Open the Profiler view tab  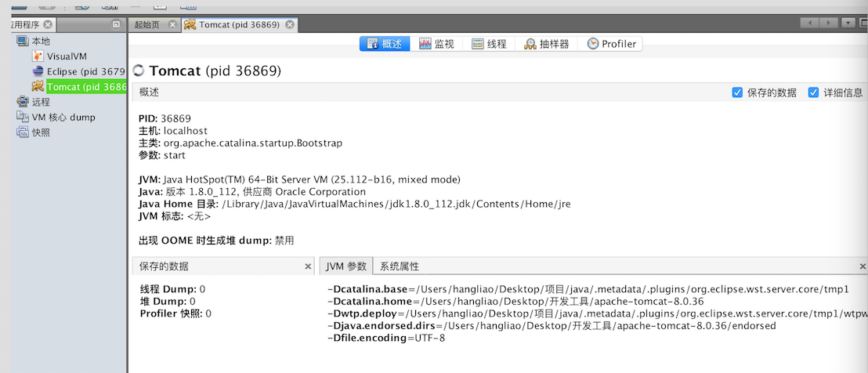pyautogui.click(x=611, y=44)
